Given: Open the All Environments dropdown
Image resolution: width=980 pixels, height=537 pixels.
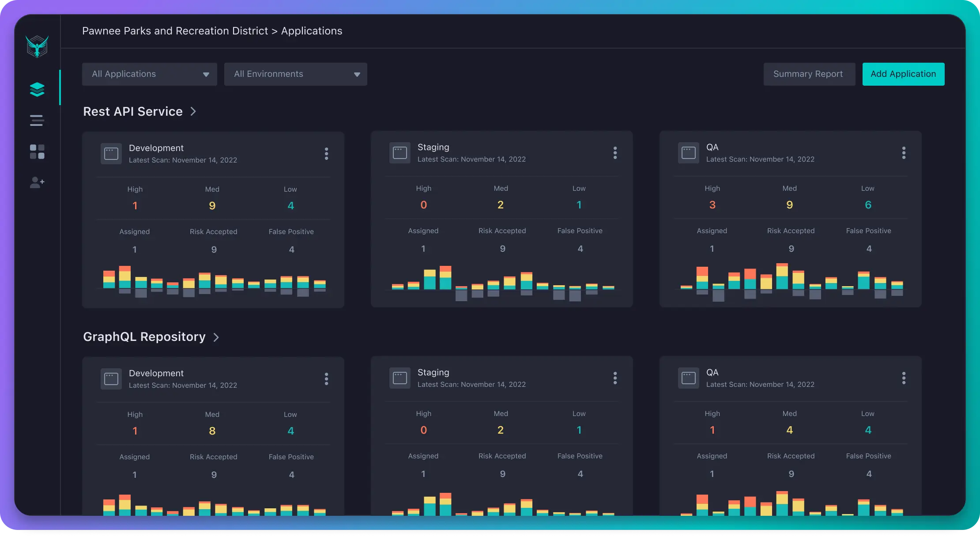Looking at the screenshot, I should pos(296,74).
